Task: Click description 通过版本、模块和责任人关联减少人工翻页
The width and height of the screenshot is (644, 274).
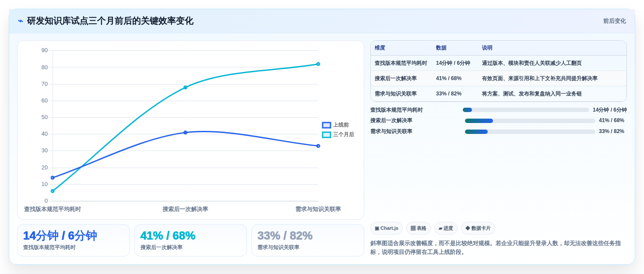Action: [x=532, y=63]
